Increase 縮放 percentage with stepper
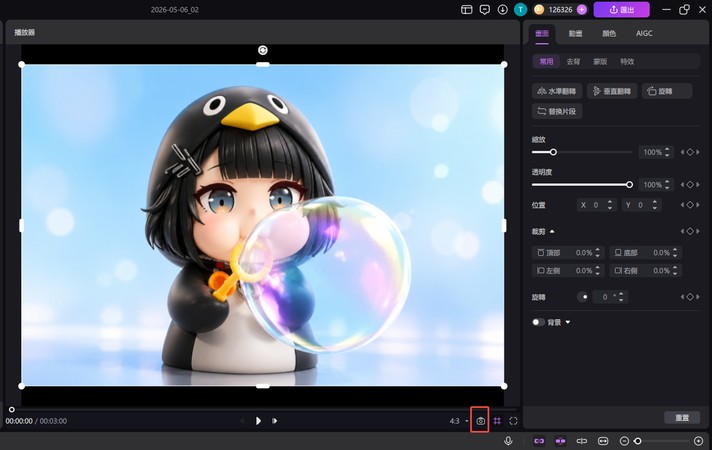 coord(667,149)
